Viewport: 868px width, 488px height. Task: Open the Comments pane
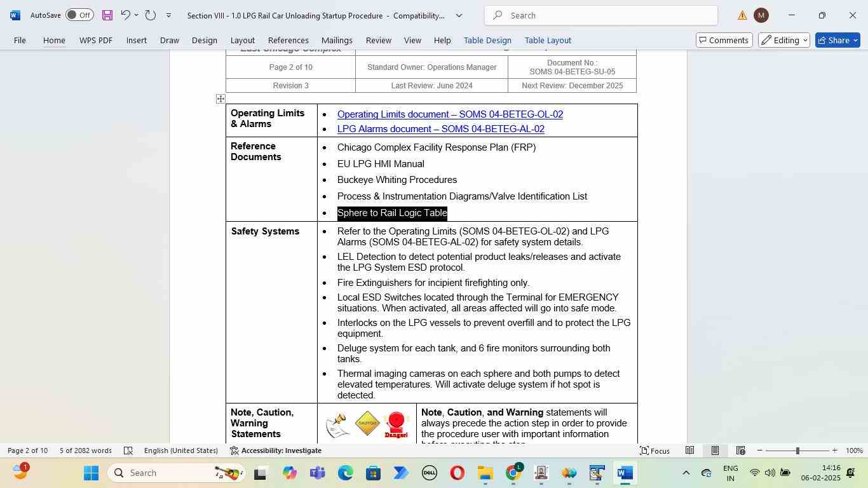724,40
